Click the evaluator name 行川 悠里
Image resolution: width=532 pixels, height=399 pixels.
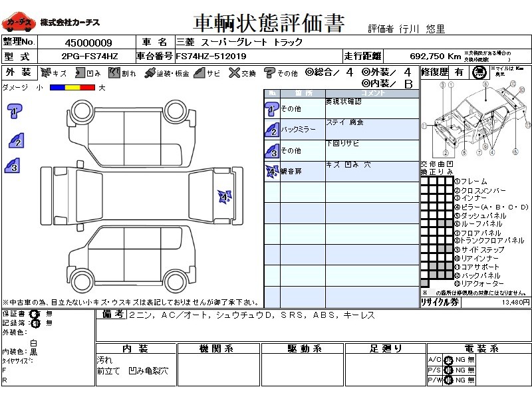pyautogui.click(x=422, y=29)
